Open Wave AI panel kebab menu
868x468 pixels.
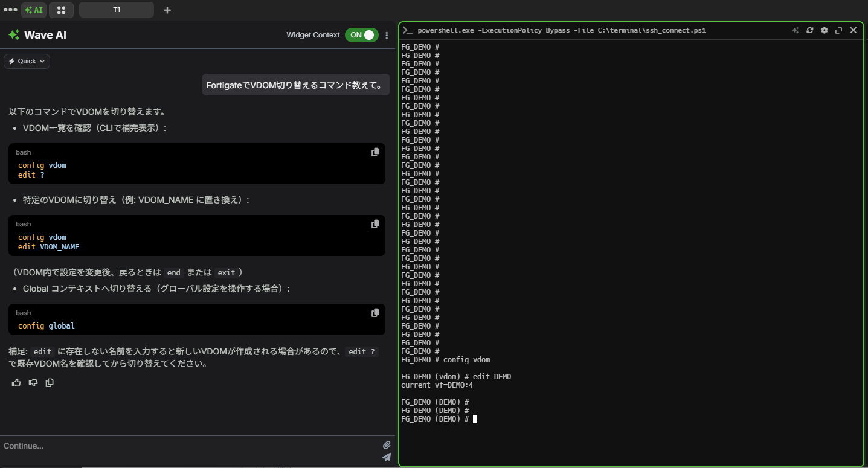(x=387, y=35)
